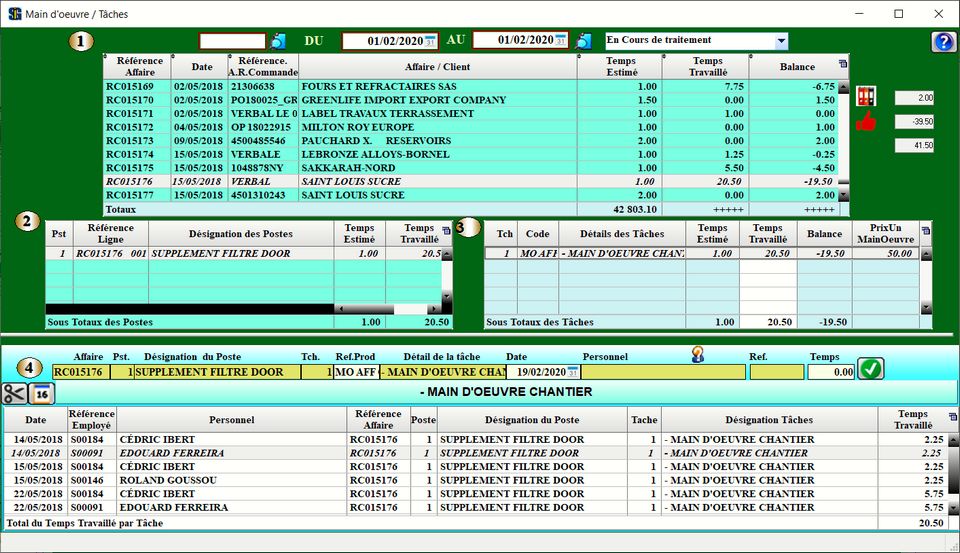Open the En Cours de traitement dropdown
This screenshot has width=960, height=553.
781,41
